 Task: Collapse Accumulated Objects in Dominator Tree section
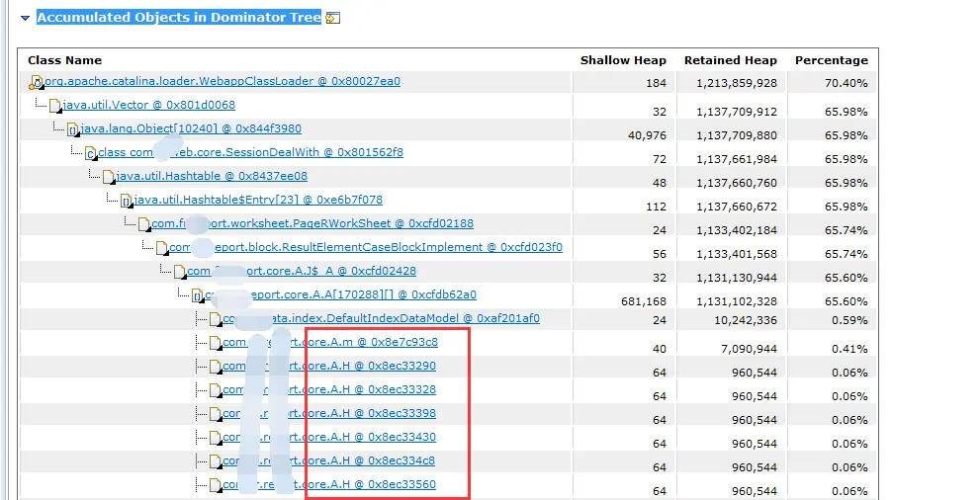click(25, 18)
